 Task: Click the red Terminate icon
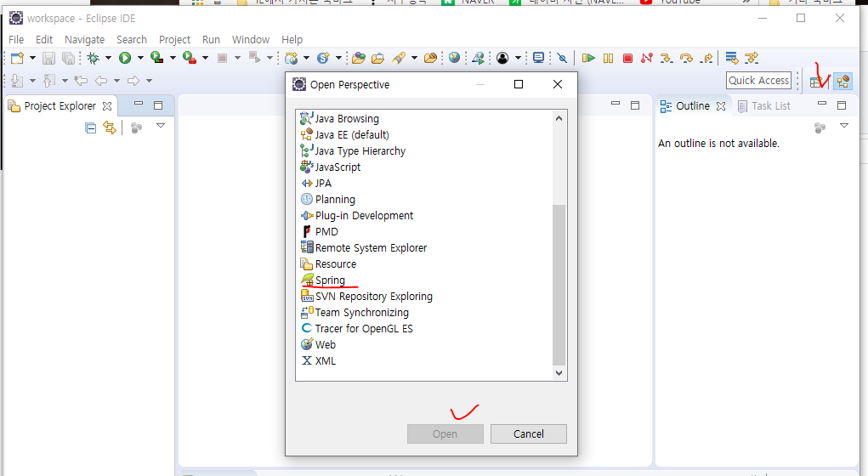pyautogui.click(x=627, y=58)
